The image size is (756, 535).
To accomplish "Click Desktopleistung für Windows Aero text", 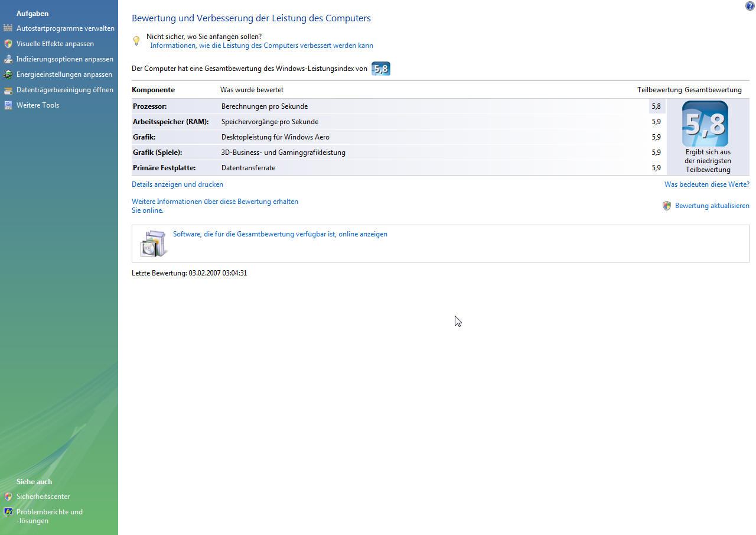I will point(275,137).
